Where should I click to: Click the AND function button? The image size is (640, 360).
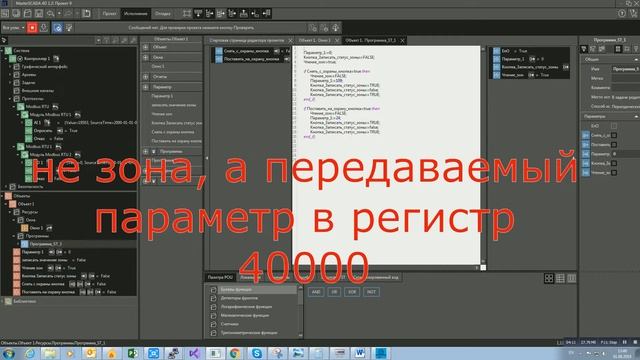point(316,292)
